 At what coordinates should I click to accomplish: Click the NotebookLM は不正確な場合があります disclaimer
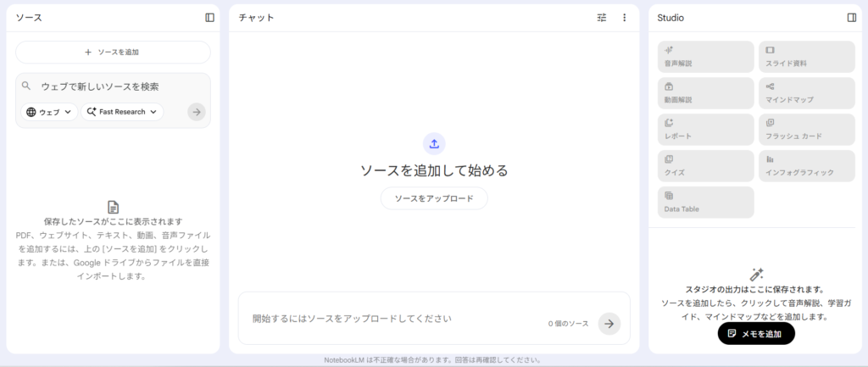(x=433, y=360)
